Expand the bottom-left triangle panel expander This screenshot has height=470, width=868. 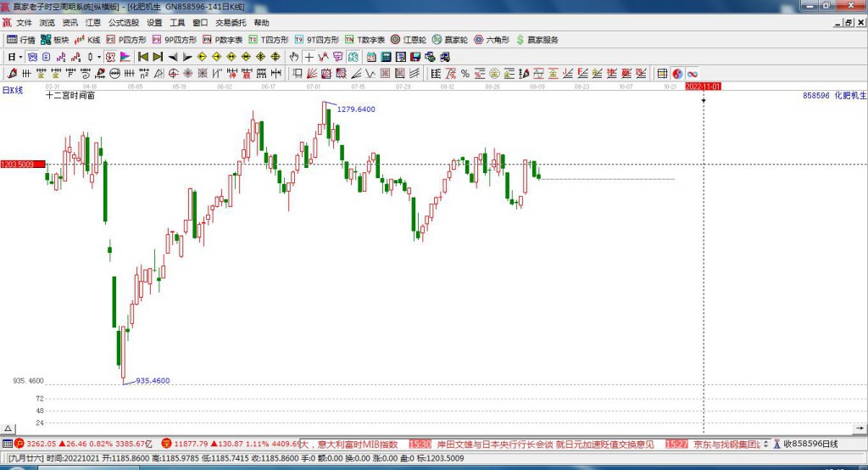click(8, 428)
